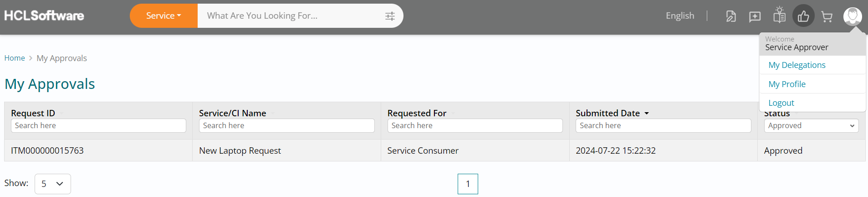This screenshot has height=197, width=868.
Task: Select My Delegations from user menu
Action: [x=797, y=65]
